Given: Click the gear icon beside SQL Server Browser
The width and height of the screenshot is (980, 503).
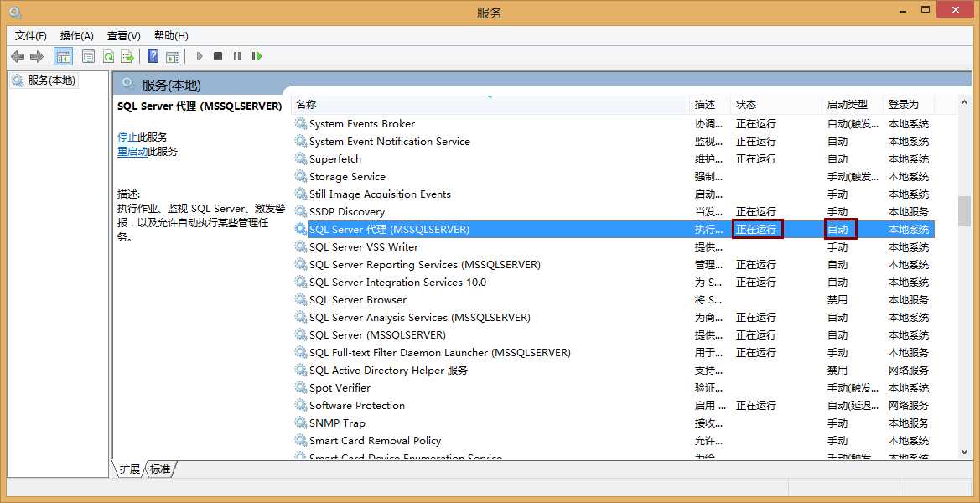Looking at the screenshot, I should tap(301, 300).
